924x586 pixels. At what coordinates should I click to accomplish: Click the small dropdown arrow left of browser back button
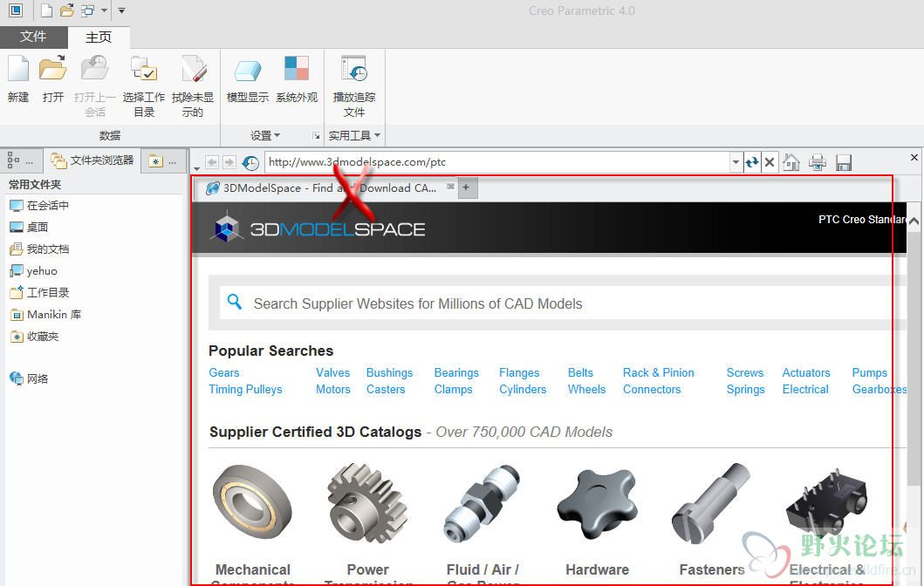pyautogui.click(x=197, y=168)
